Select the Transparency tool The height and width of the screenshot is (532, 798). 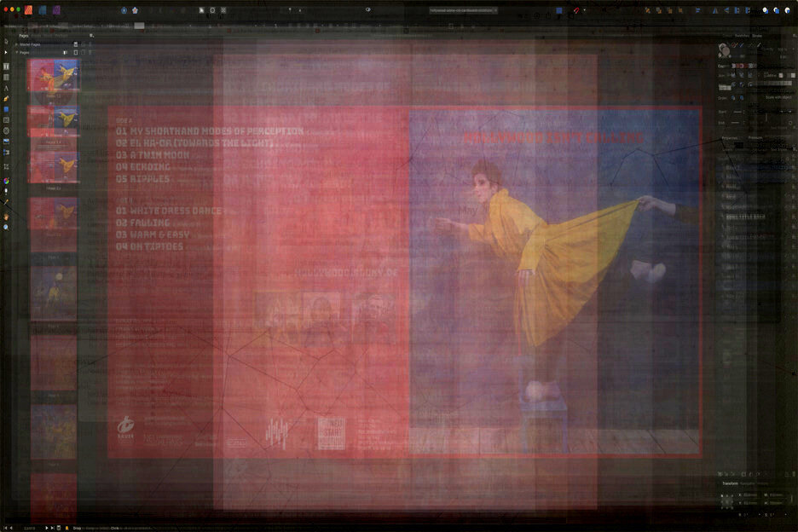6,192
